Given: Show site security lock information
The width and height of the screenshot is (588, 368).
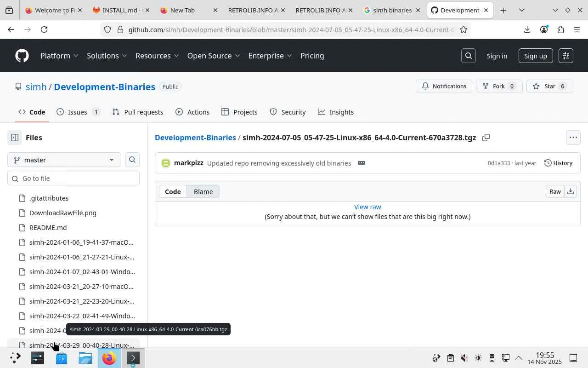Looking at the screenshot, I should 120,29.
